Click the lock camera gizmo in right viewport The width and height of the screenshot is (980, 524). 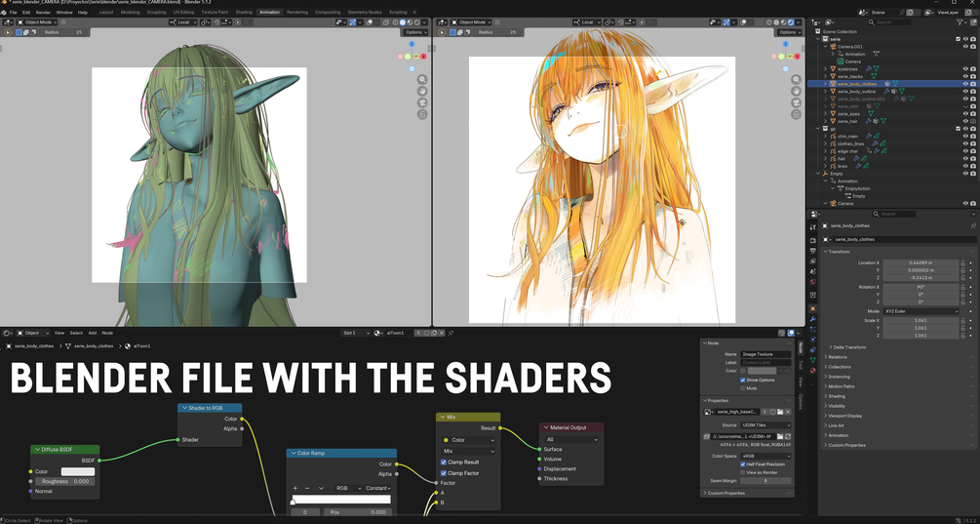(x=797, y=114)
